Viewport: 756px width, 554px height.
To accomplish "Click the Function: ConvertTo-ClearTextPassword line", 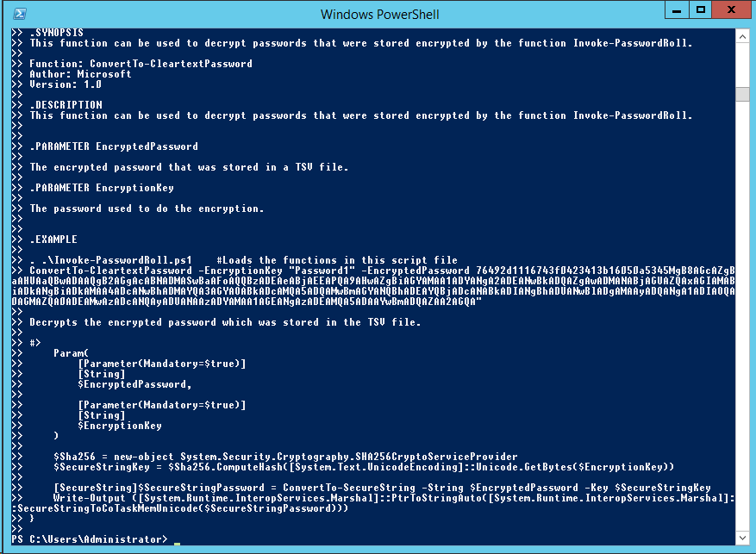I will tap(141, 64).
